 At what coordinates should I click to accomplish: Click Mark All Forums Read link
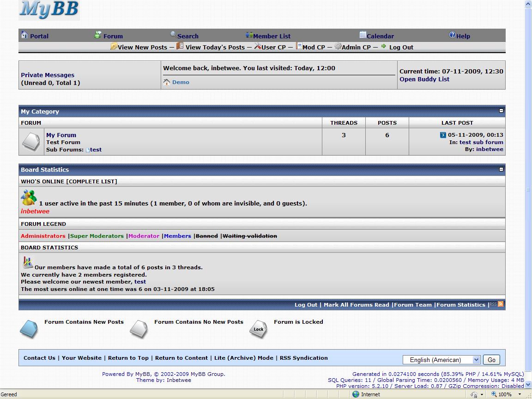tap(356, 305)
